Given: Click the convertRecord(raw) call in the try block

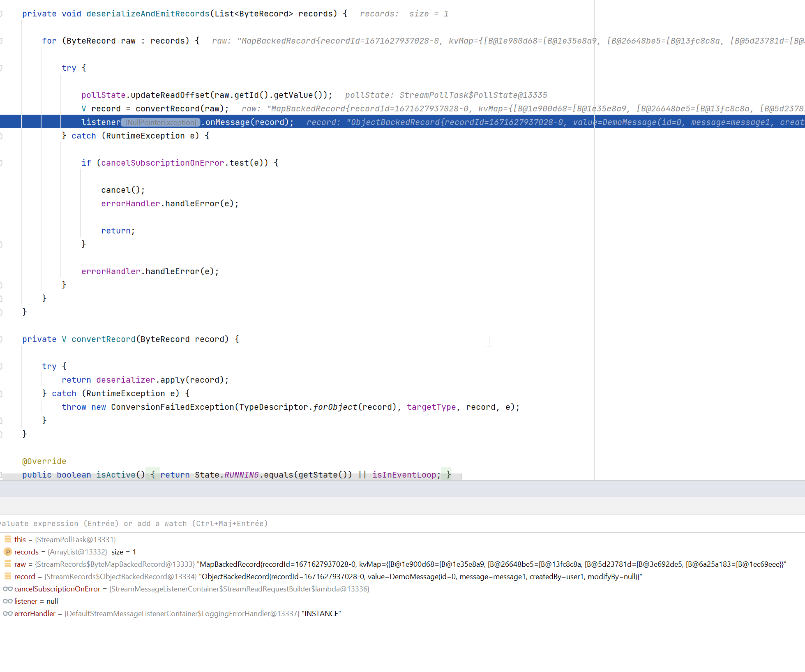Looking at the screenshot, I should [x=180, y=109].
